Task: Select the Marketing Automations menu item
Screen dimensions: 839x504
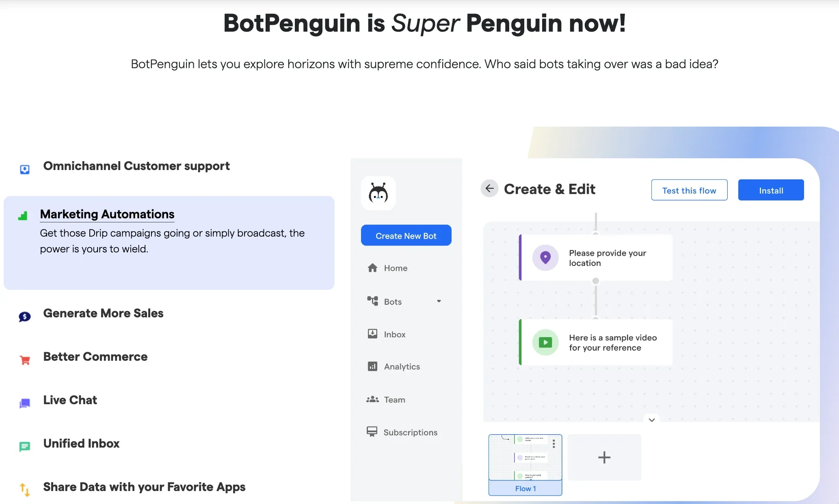Action: click(x=107, y=214)
